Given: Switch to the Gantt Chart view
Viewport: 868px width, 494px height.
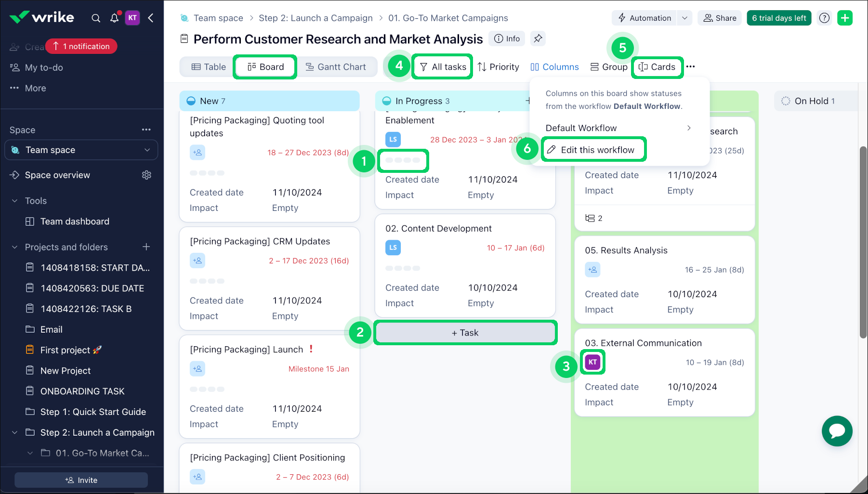Looking at the screenshot, I should pyautogui.click(x=336, y=67).
